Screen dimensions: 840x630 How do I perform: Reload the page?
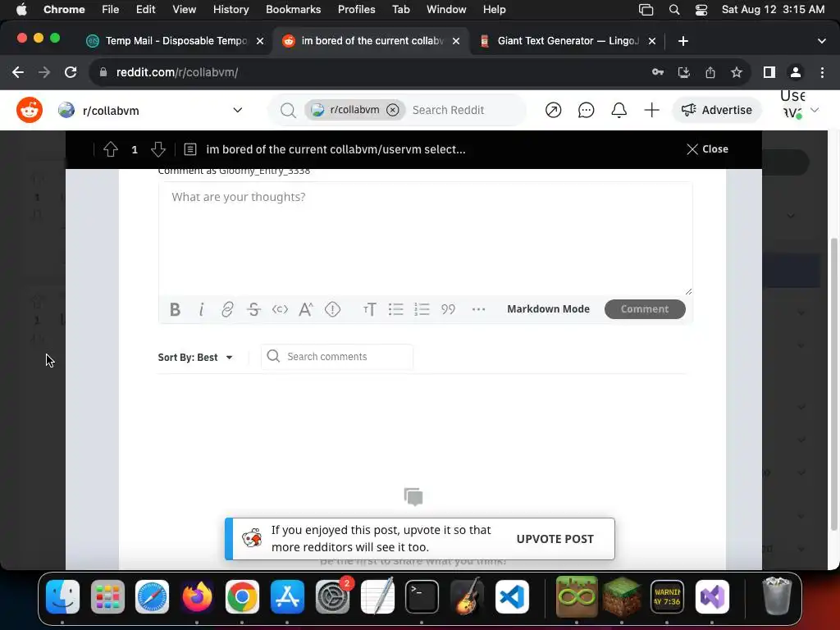point(71,72)
